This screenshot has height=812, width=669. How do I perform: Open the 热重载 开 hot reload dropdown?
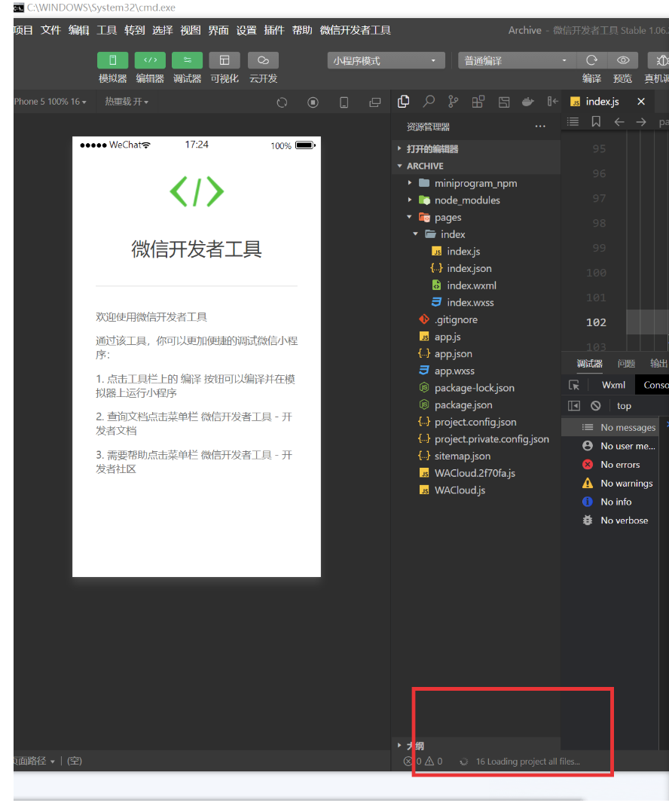(x=127, y=102)
